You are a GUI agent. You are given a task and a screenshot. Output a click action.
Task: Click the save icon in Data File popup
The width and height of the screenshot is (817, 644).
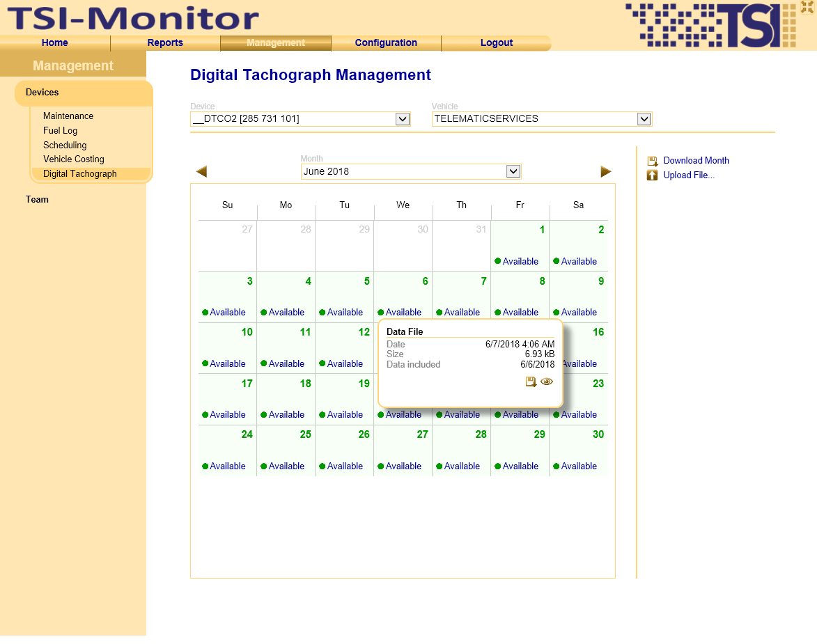click(531, 382)
